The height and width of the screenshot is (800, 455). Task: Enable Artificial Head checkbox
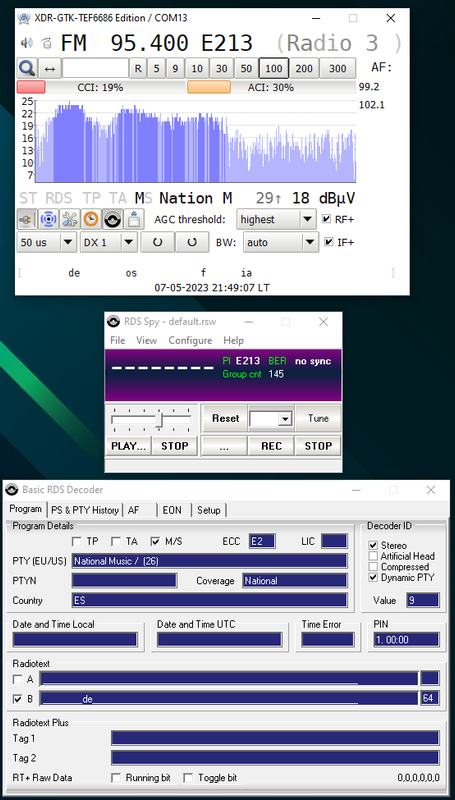coord(373,556)
